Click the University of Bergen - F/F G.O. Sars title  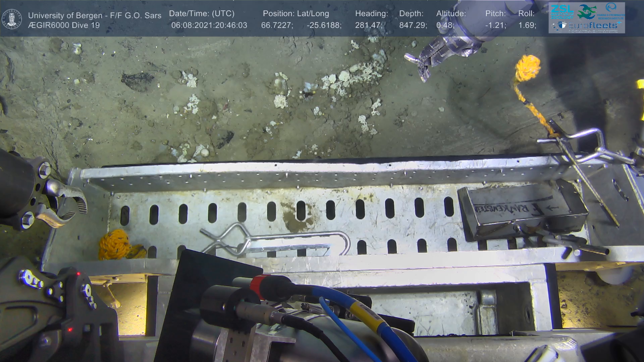point(95,15)
